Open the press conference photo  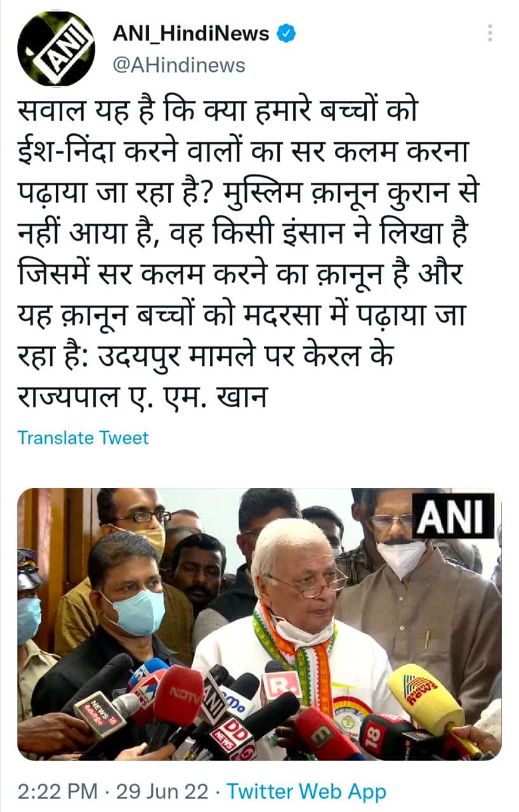pos(259,624)
